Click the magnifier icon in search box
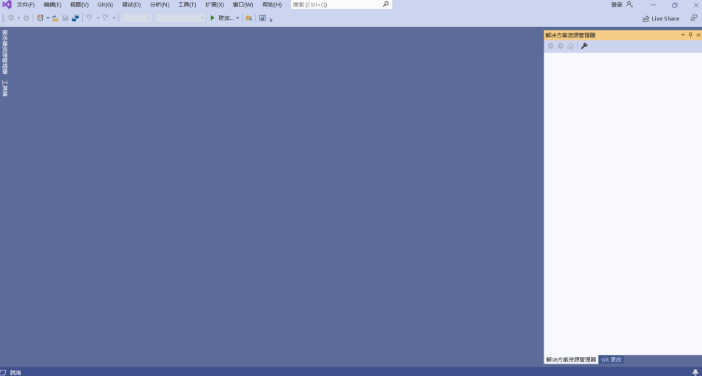The height and width of the screenshot is (376, 702). click(x=386, y=4)
